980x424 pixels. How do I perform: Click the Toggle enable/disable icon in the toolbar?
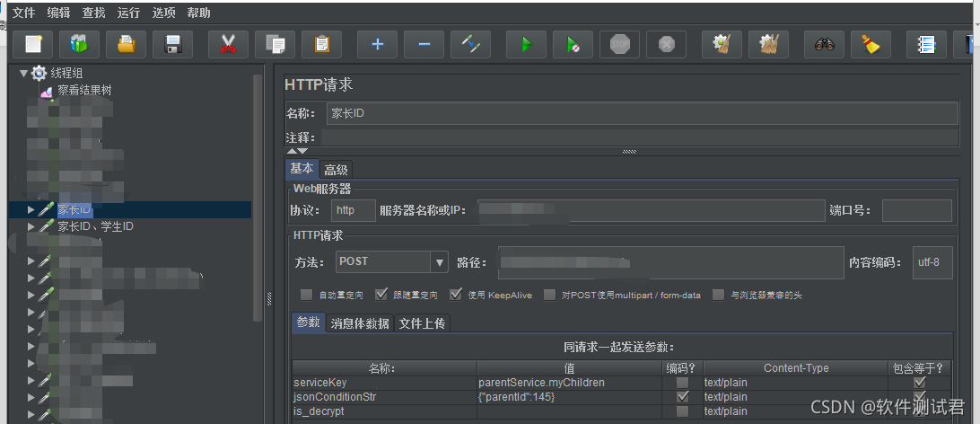[470, 44]
